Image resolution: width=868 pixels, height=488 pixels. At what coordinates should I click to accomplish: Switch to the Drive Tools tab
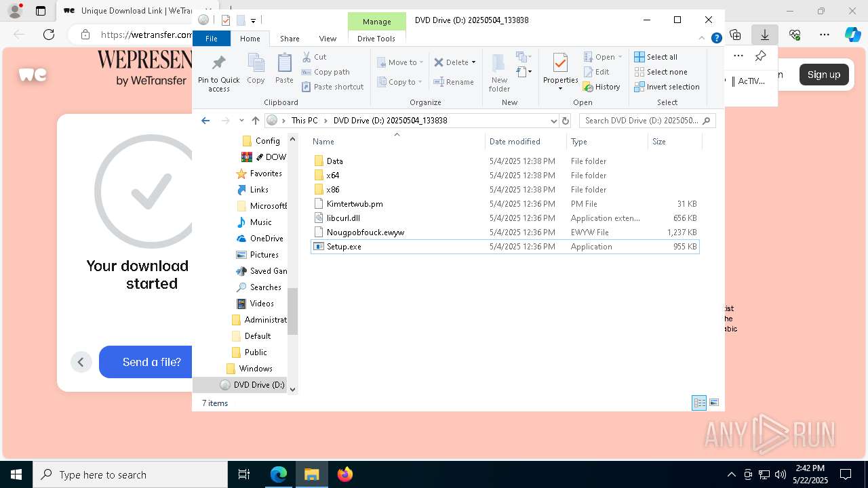(x=376, y=39)
